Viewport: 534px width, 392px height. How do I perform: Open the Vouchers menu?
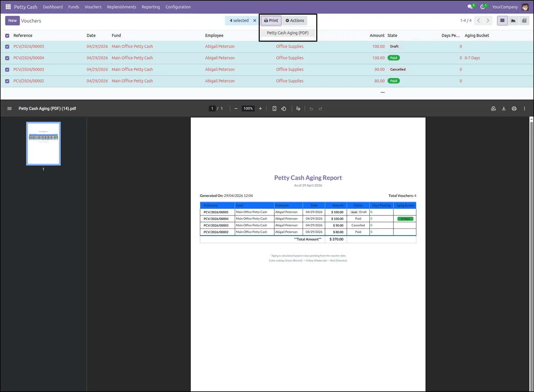tap(93, 7)
